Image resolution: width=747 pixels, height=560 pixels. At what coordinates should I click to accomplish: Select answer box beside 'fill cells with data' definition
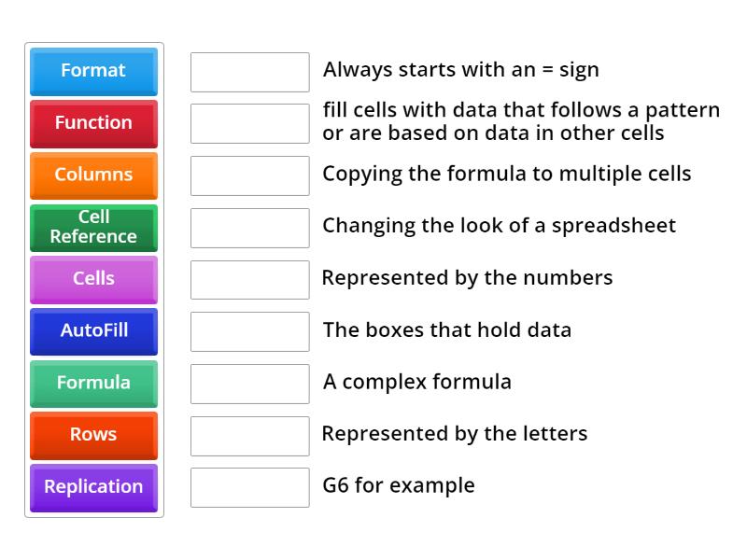click(249, 123)
